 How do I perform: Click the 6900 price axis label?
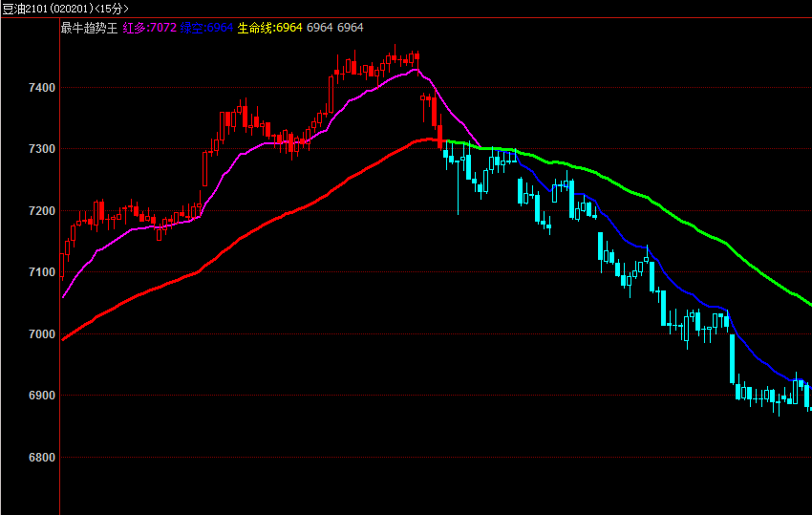[x=42, y=396]
